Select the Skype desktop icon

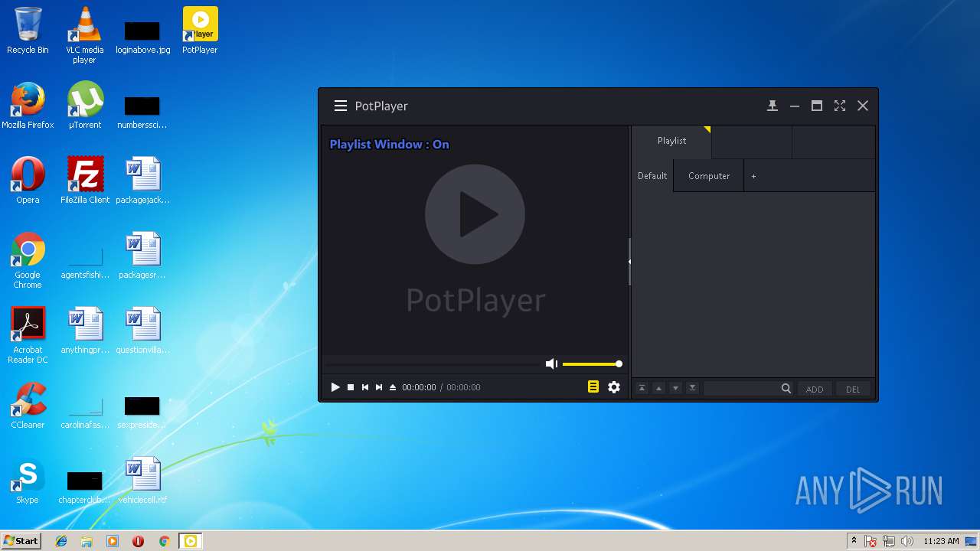pos(28,481)
